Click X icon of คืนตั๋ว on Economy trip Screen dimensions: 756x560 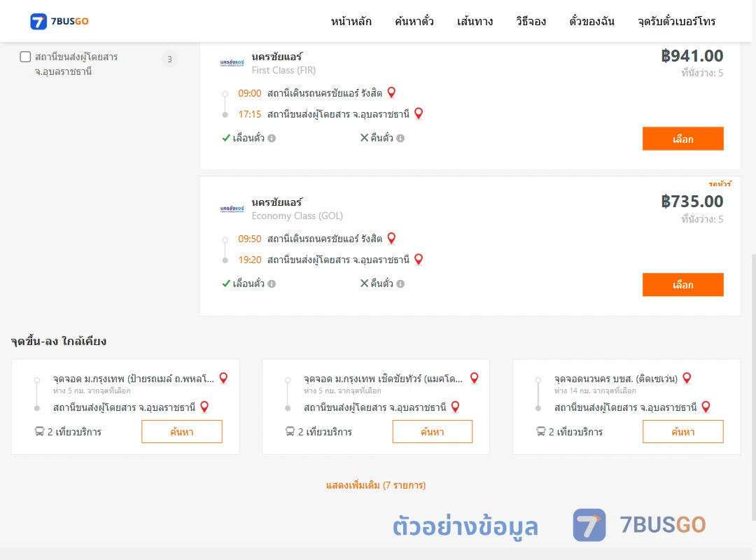pos(365,283)
